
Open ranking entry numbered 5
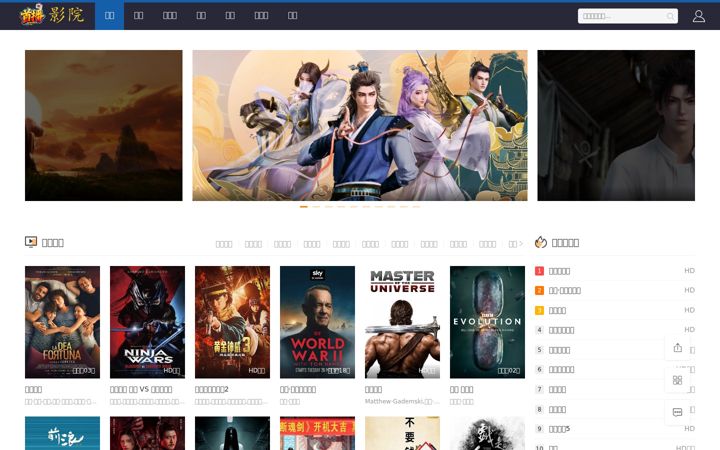pyautogui.click(x=615, y=350)
